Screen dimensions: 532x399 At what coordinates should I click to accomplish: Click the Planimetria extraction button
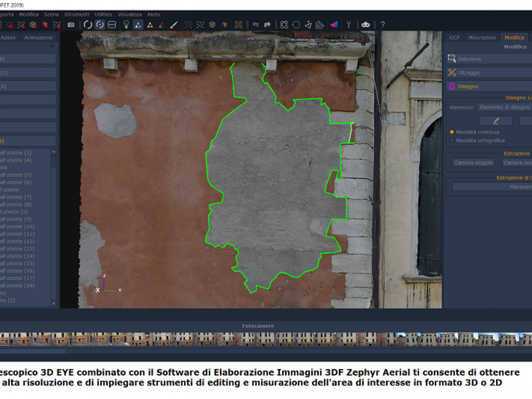[492, 187]
